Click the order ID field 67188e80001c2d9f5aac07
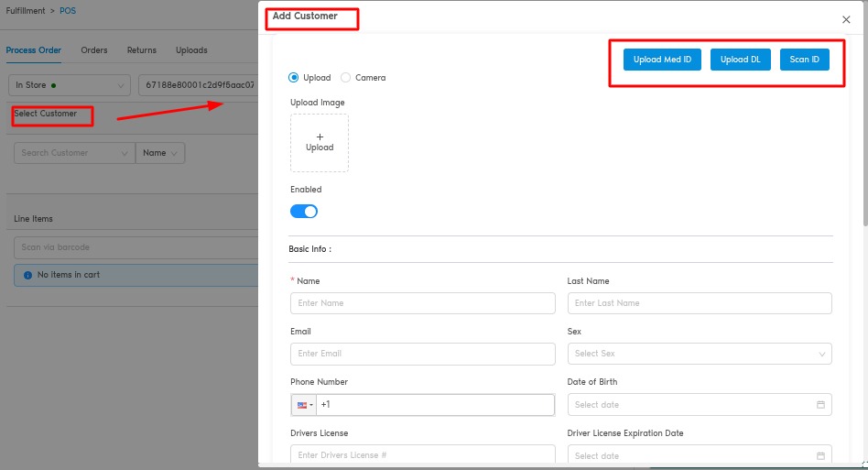This screenshot has width=868, height=470. coord(198,85)
